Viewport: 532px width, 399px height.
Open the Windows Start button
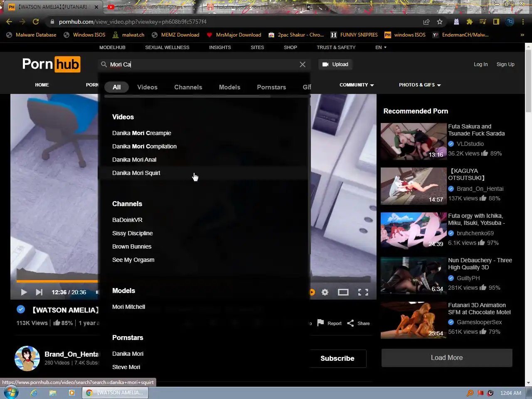(11, 393)
